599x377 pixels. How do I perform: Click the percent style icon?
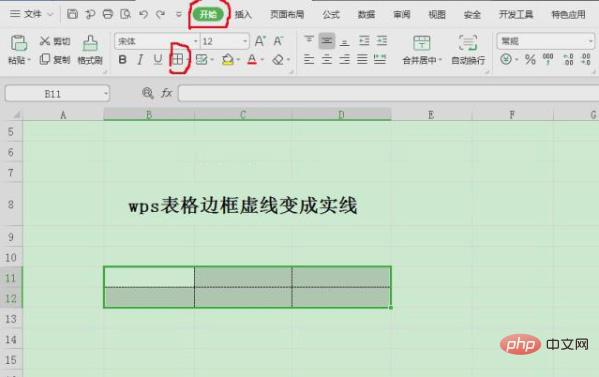[530, 59]
